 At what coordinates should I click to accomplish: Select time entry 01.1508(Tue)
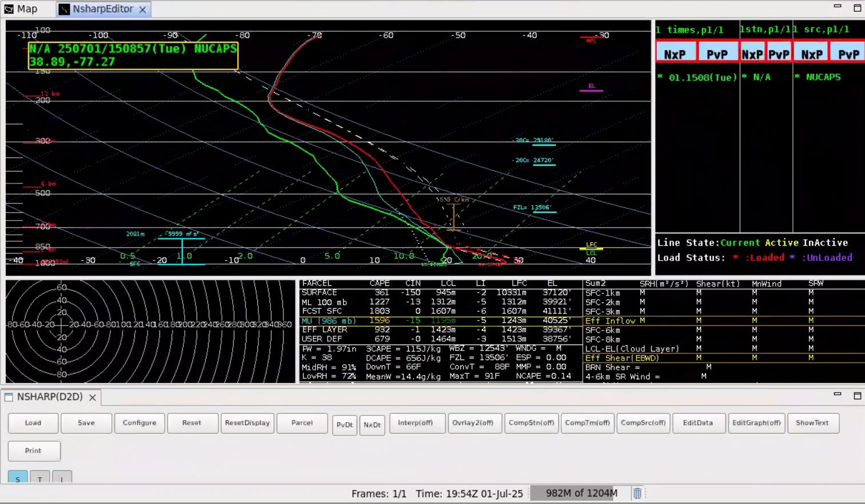coord(697,77)
